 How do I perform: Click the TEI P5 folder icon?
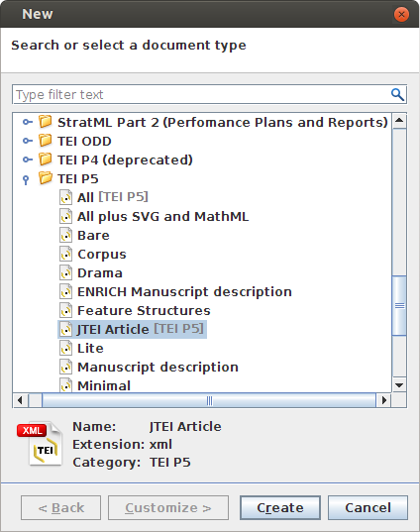tap(46, 178)
